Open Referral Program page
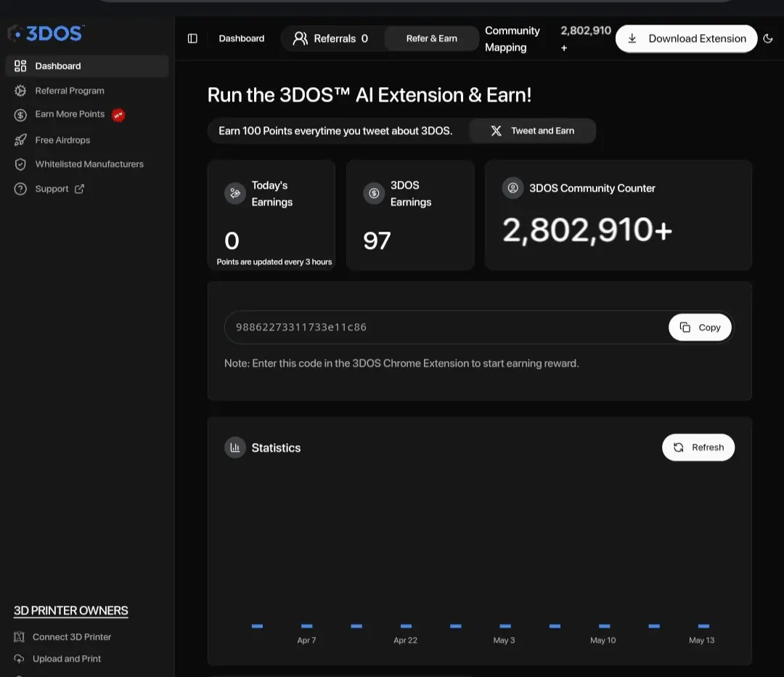The height and width of the screenshot is (677, 784). coord(70,91)
